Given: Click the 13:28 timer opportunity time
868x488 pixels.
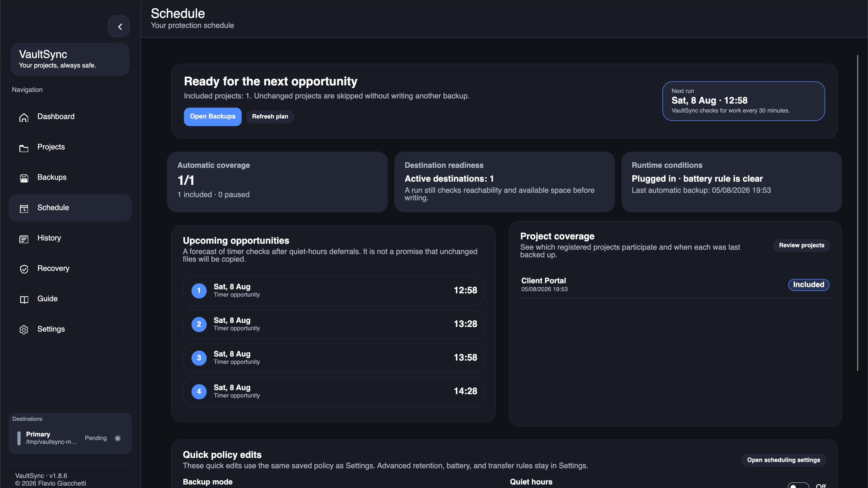Looking at the screenshot, I should pos(465,324).
